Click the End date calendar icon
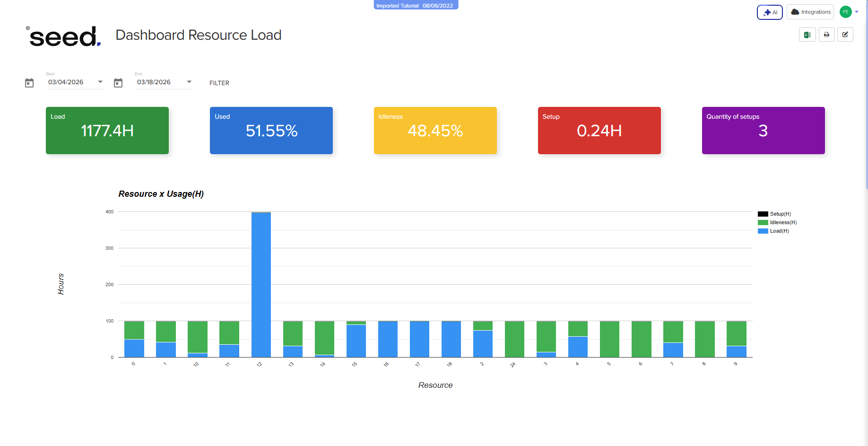 click(118, 83)
